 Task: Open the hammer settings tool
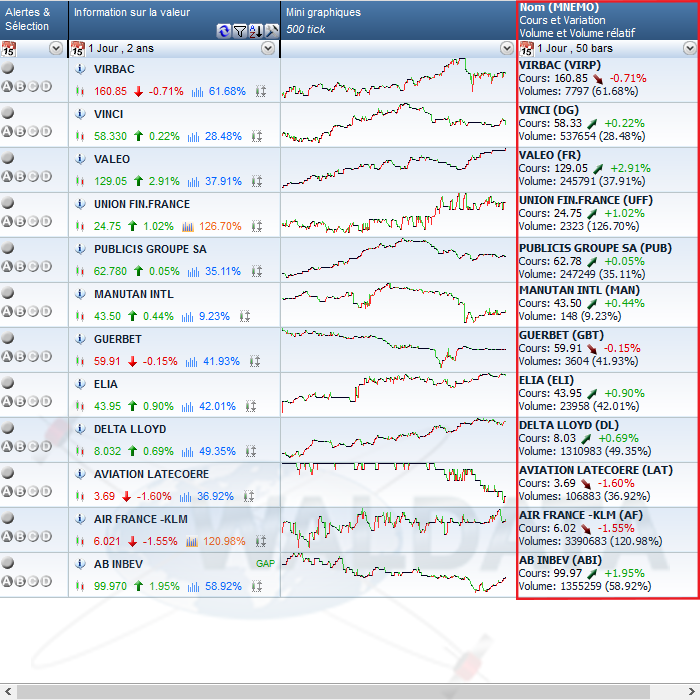[x=271, y=31]
